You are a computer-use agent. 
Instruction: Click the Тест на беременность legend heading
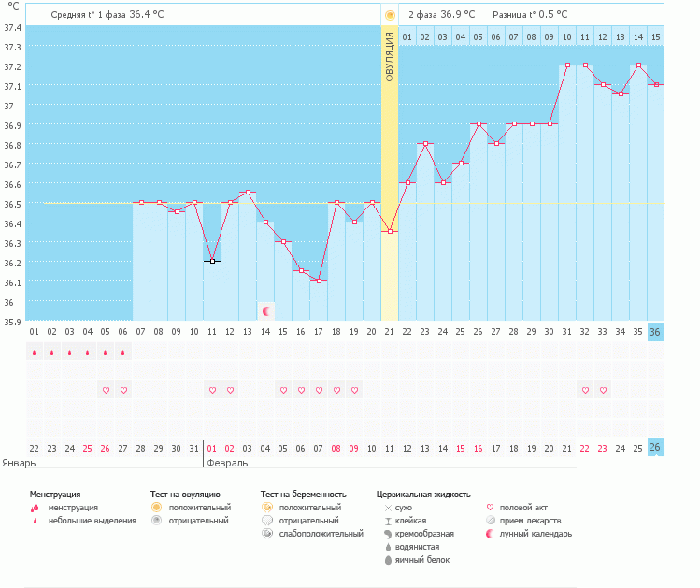click(304, 495)
